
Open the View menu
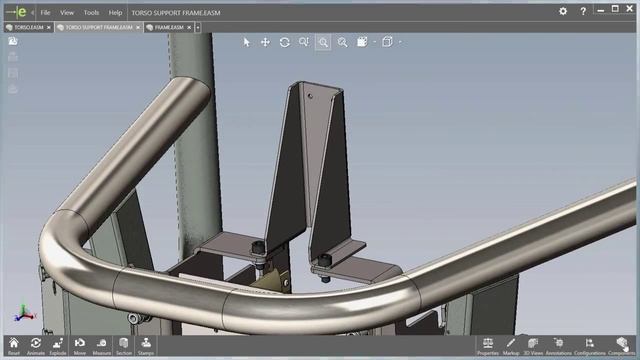[x=67, y=13]
